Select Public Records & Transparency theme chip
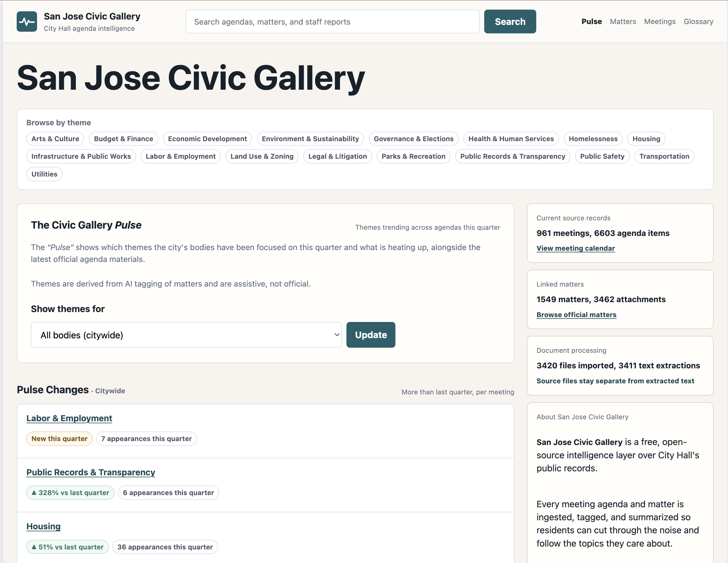Screen dimensions: 728x563 pyautogui.click(x=513, y=156)
